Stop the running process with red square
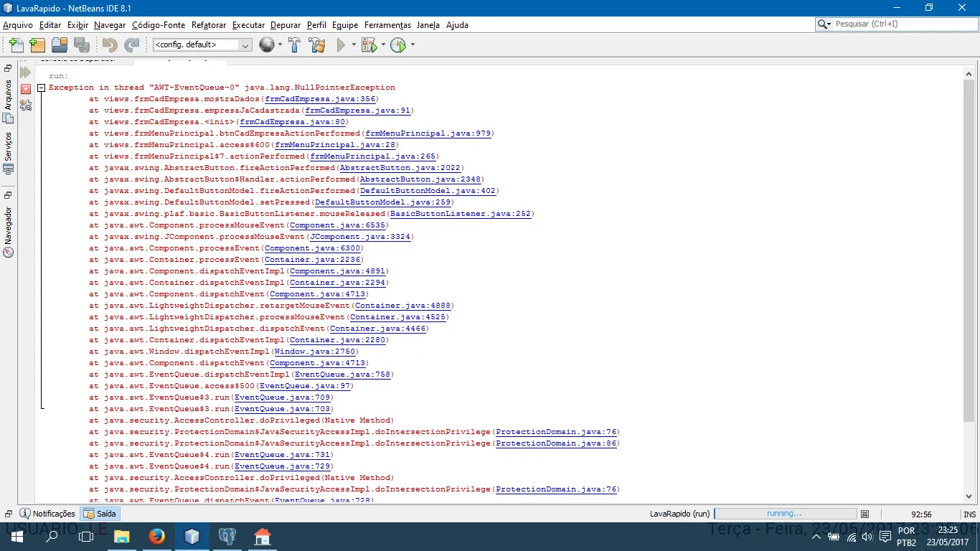 pos(26,89)
